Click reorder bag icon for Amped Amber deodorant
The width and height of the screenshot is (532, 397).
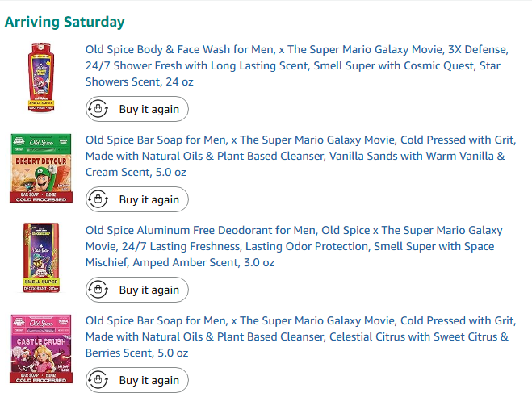(98, 290)
